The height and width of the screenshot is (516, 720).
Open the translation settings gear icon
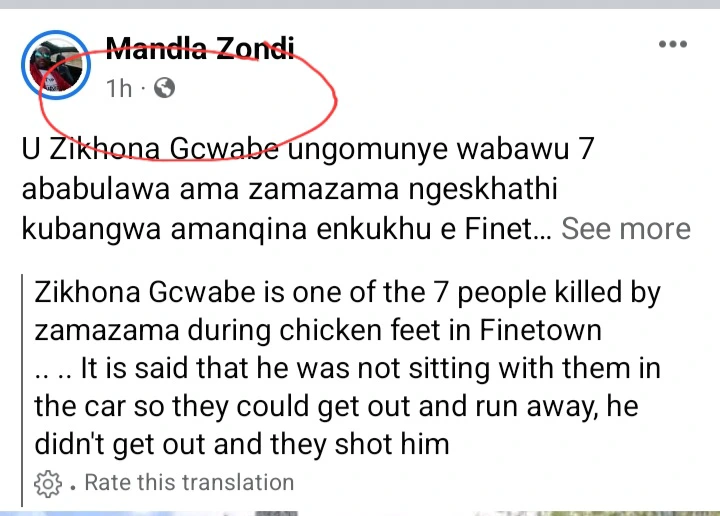coord(47,483)
